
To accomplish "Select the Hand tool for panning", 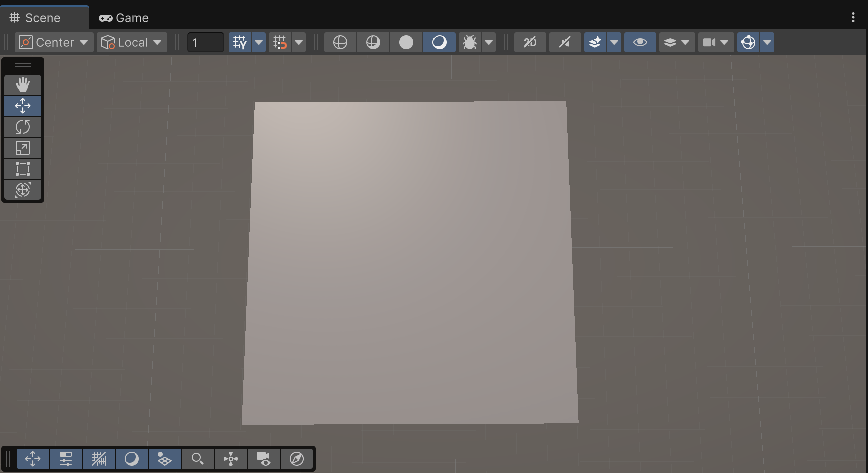I will pyautogui.click(x=23, y=85).
